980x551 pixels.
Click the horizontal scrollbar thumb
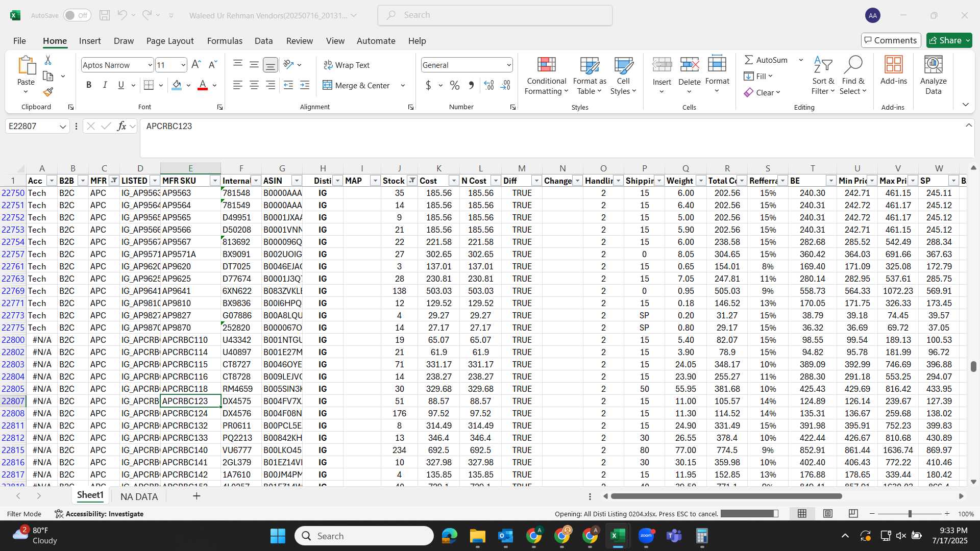point(726,496)
